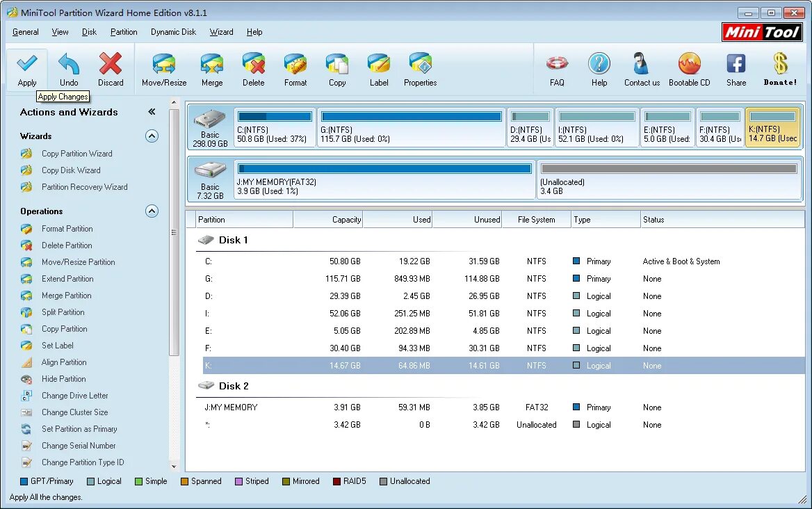
Task: Open the Disk menu
Action: coord(89,32)
